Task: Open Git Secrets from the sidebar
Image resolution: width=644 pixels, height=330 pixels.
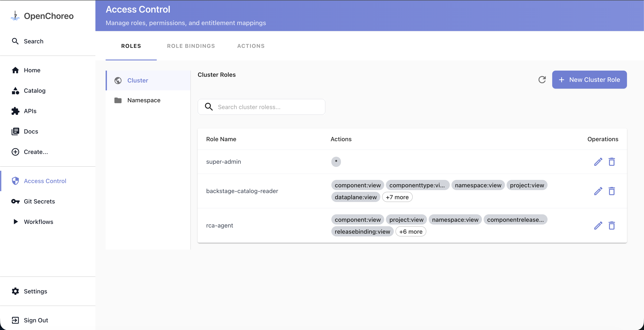Action: tap(39, 201)
